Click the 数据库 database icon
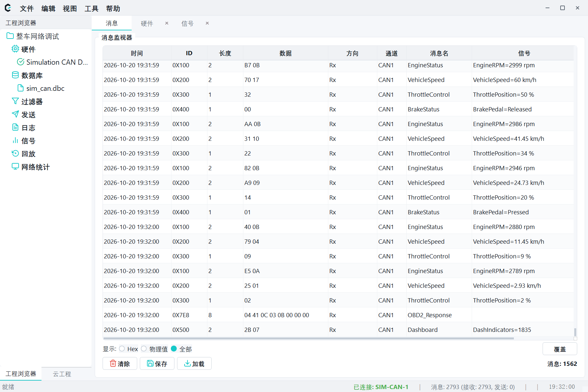Image resolution: width=588 pixels, height=392 pixels. point(15,75)
